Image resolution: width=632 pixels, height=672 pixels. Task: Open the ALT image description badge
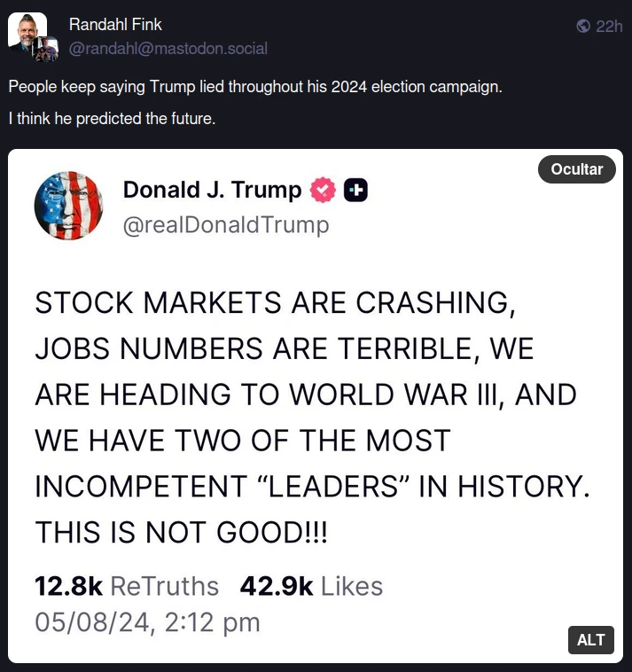[x=591, y=640]
